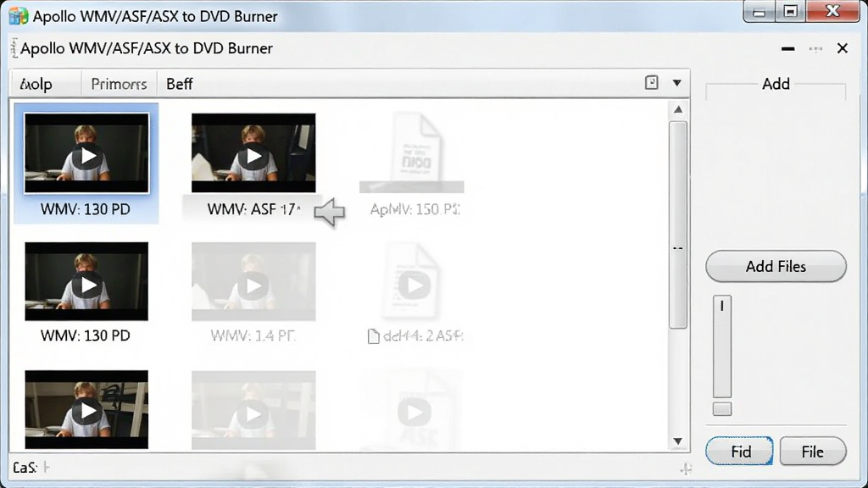Click the second-row WMV: 130 PD label
This screenshot has height=488, width=868.
coord(86,335)
